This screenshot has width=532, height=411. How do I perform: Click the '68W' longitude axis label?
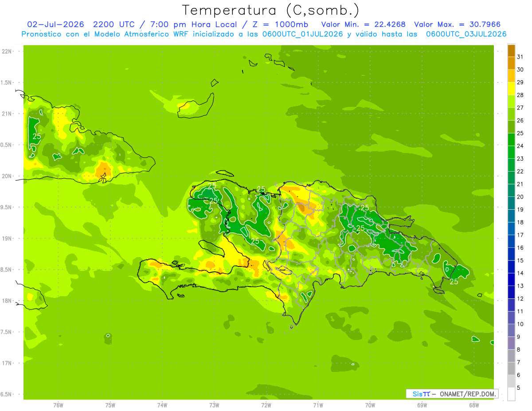pos(474,405)
